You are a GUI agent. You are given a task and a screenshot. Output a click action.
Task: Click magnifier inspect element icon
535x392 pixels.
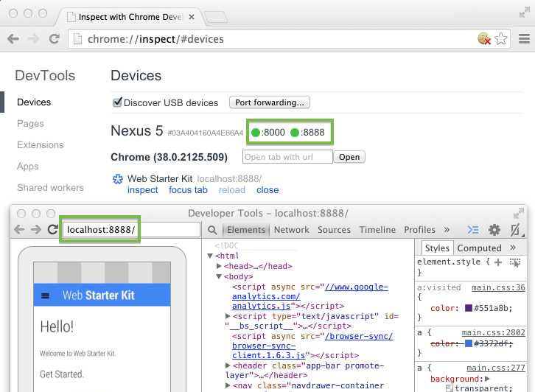point(212,230)
